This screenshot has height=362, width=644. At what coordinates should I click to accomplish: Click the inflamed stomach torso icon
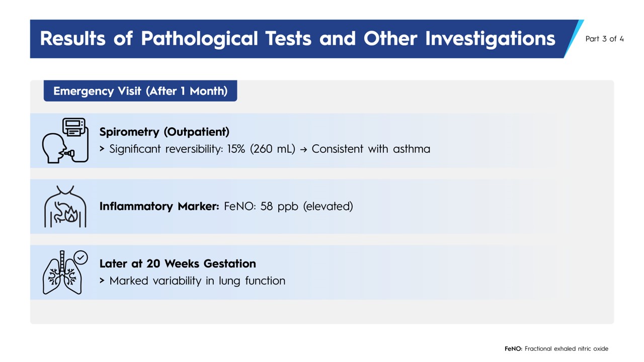point(65,207)
